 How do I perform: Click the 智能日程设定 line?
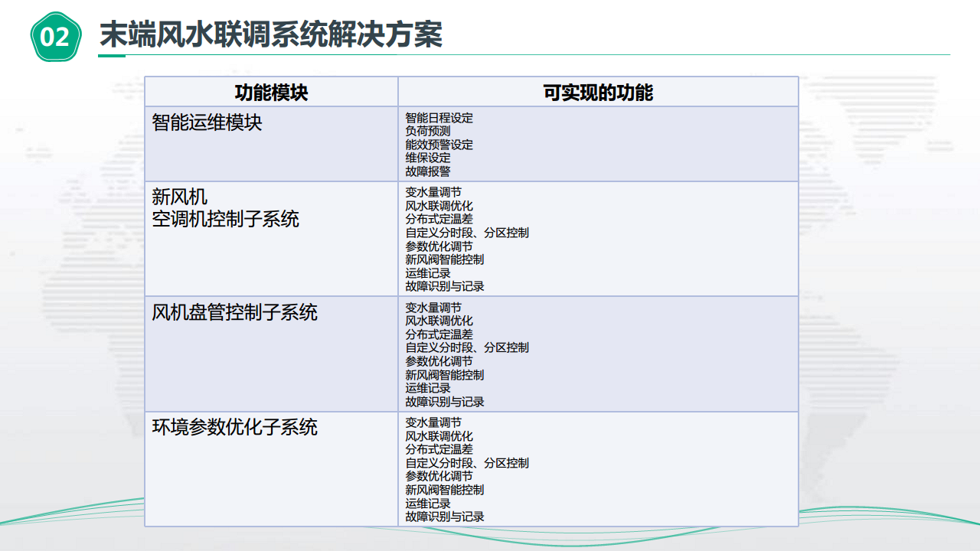pos(439,118)
